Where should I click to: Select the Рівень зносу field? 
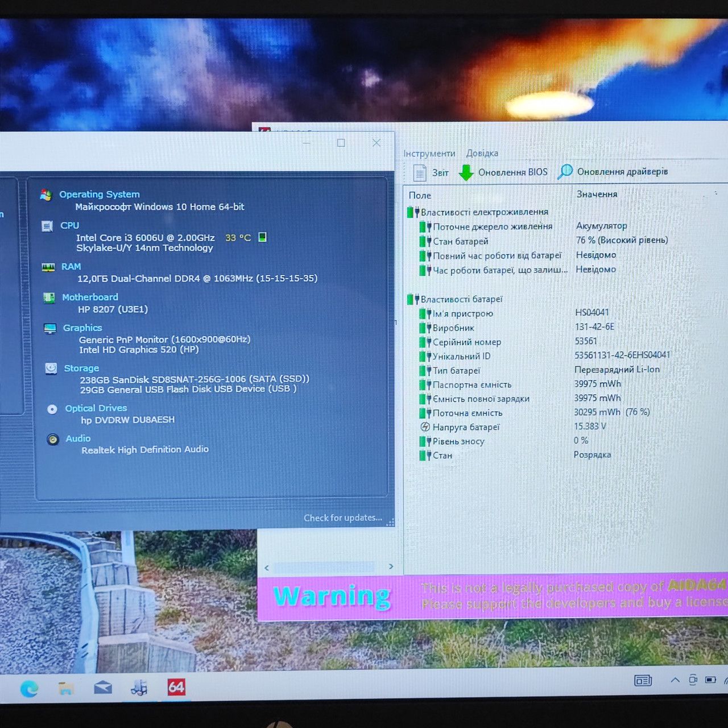pyautogui.click(x=452, y=441)
